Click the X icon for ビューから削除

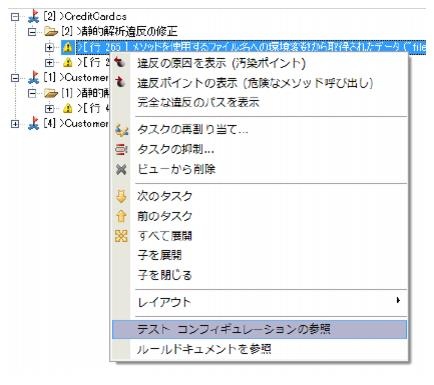121,169
